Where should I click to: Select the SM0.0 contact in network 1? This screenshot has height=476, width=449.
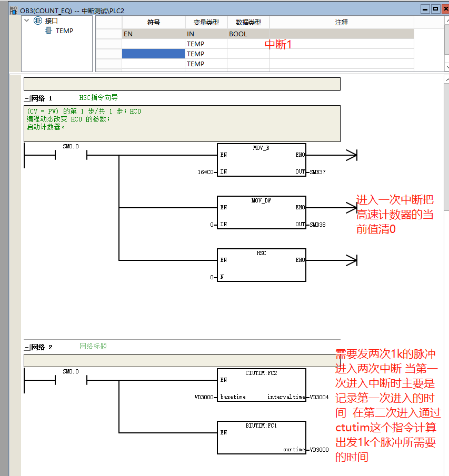(71, 154)
